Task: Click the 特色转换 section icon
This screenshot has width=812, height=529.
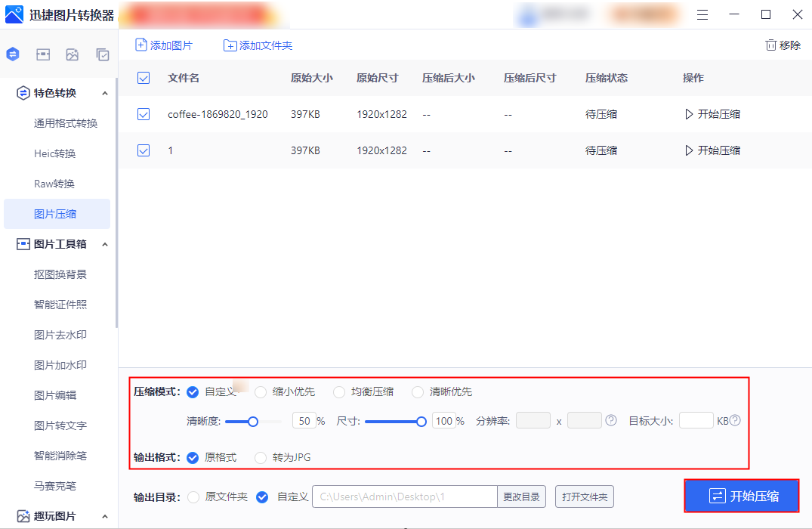Action: 23,93
